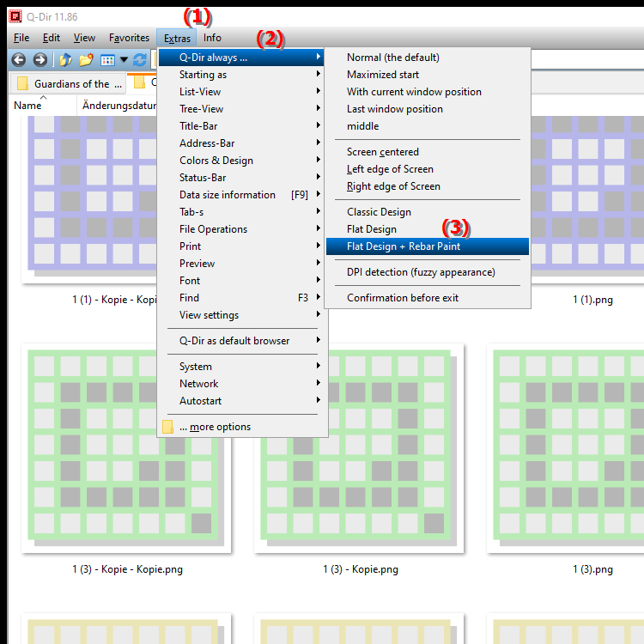644x644 pixels.
Task: Go forward with the right arrow button
Action: (x=39, y=60)
